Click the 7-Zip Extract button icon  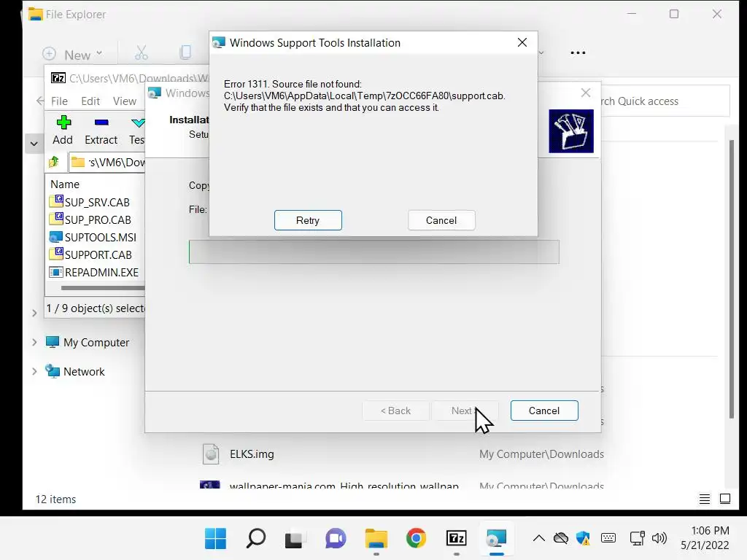click(x=101, y=122)
